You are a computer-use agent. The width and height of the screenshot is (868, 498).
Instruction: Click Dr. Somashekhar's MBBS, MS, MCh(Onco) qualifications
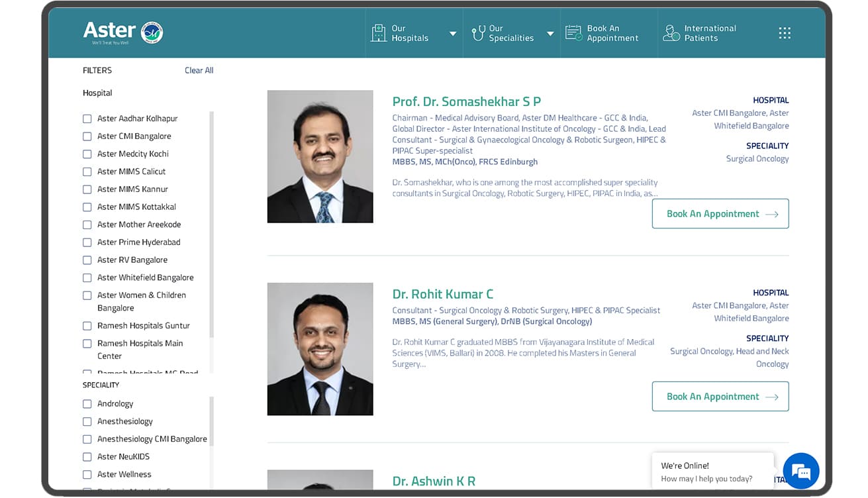click(x=465, y=162)
